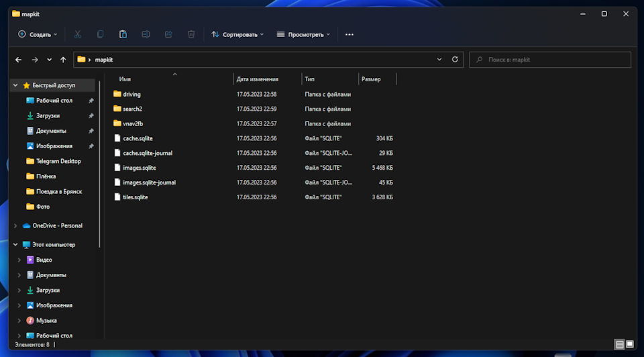Select the driving folder icon
The height and width of the screenshot is (357, 644).
tap(117, 94)
